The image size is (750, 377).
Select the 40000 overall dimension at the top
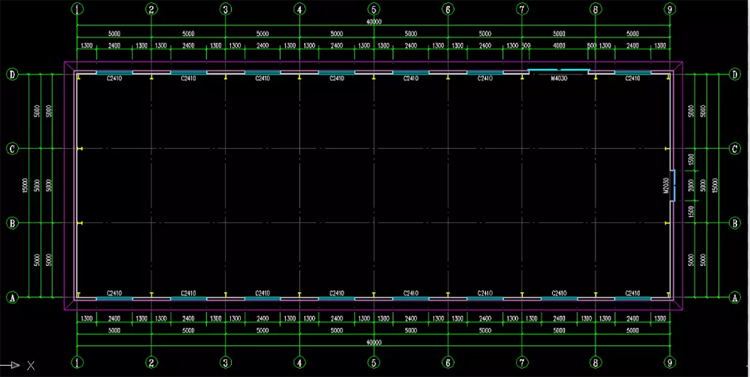click(374, 22)
